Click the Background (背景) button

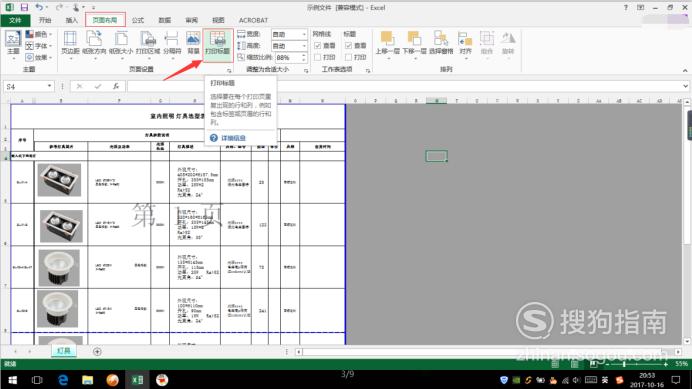coord(193,43)
